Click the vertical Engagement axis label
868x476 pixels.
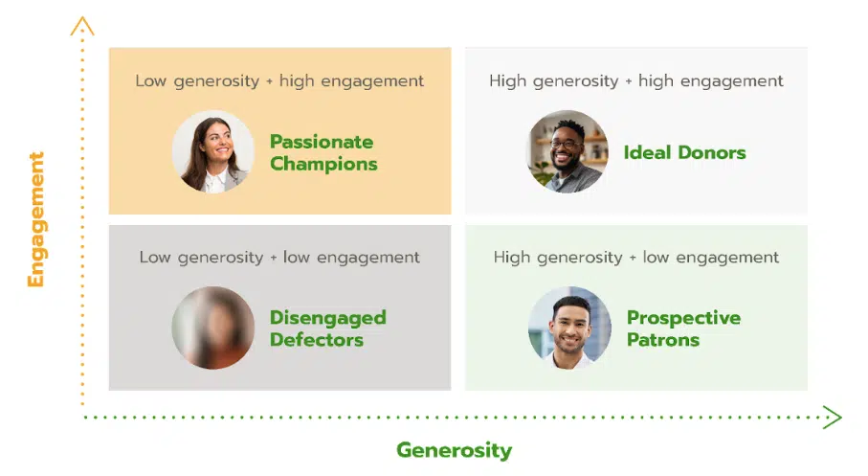[36, 219]
